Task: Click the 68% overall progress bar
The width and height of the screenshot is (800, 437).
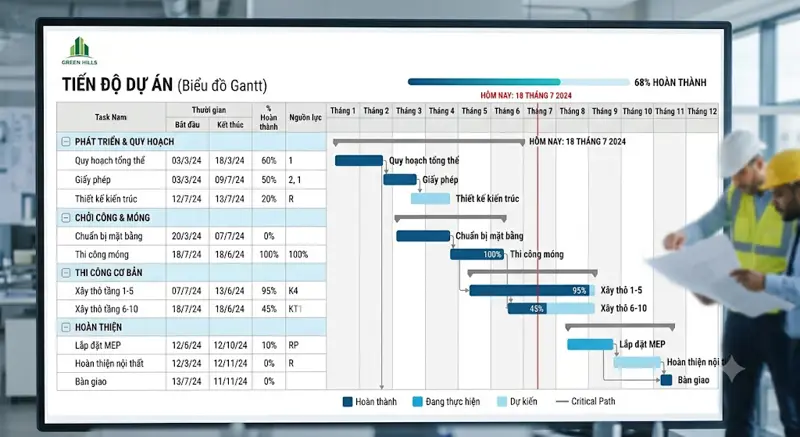Action: point(518,82)
